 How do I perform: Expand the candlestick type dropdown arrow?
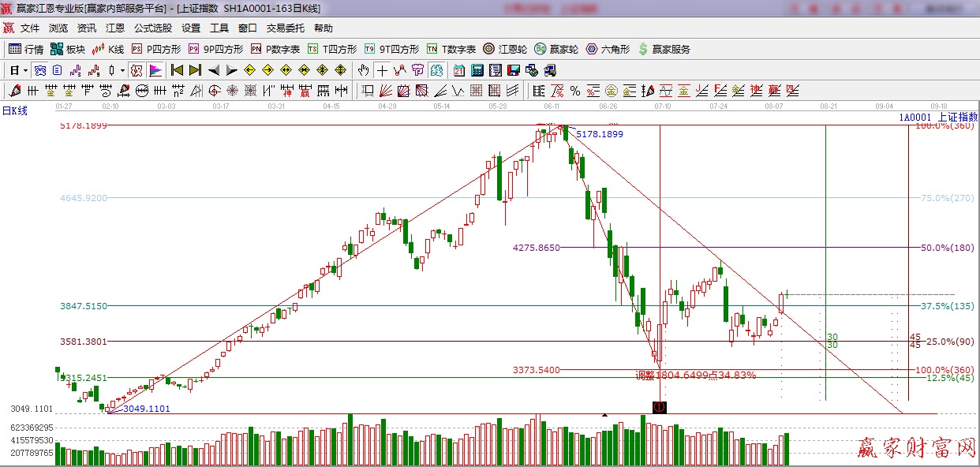click(x=122, y=70)
